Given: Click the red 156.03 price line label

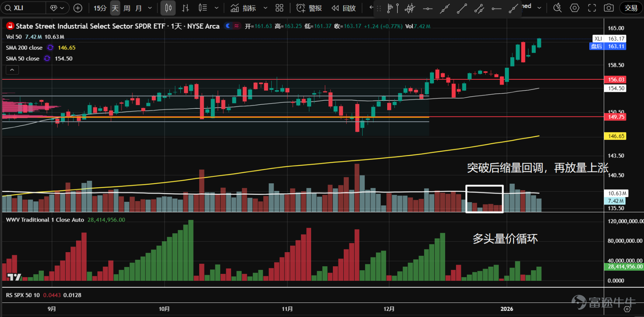Looking at the screenshot, I should click(x=615, y=80).
